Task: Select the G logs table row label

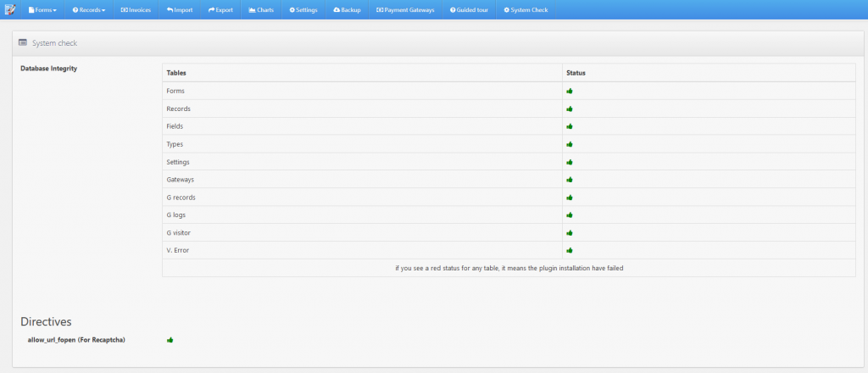Action: tap(175, 214)
